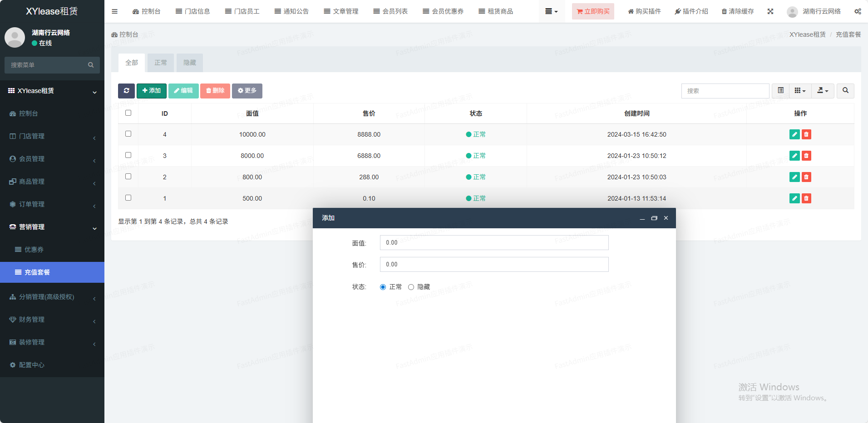Screen dimensions: 868x423
Task: Click the red delete icon for row ID 3
Action: pyautogui.click(x=806, y=156)
